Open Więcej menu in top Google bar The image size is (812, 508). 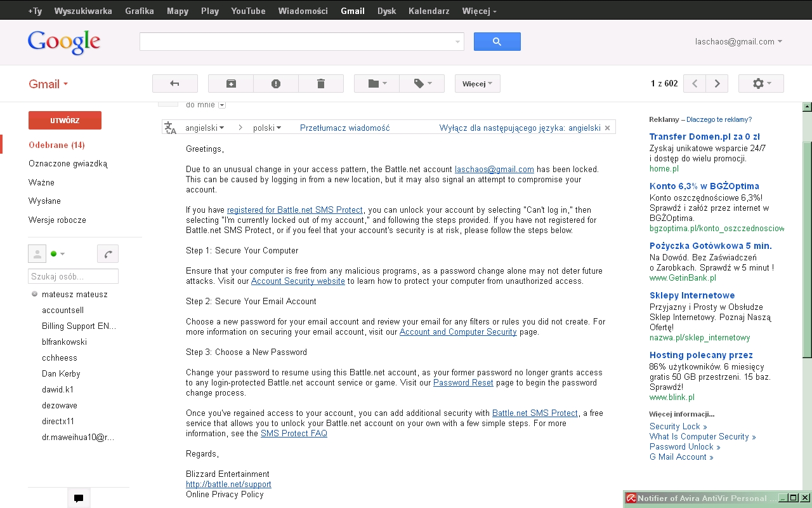pos(480,11)
